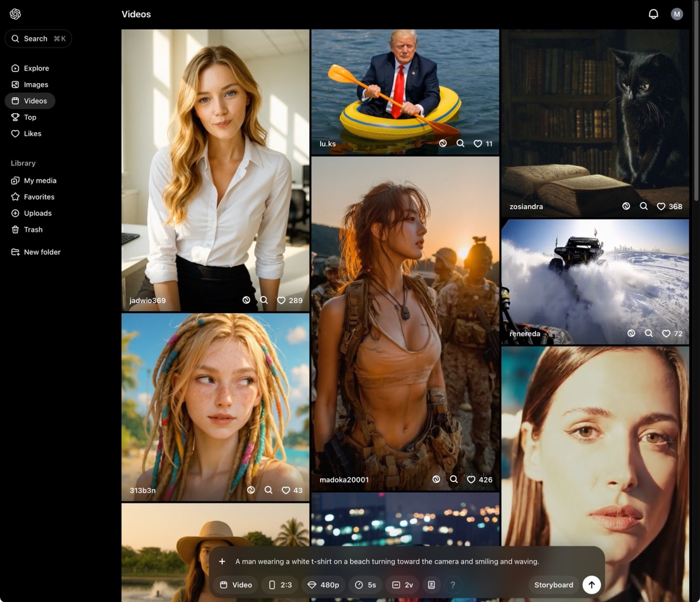This screenshot has height=602, width=700.
Task: Open Favorites in the Library section
Action: pyautogui.click(x=39, y=197)
